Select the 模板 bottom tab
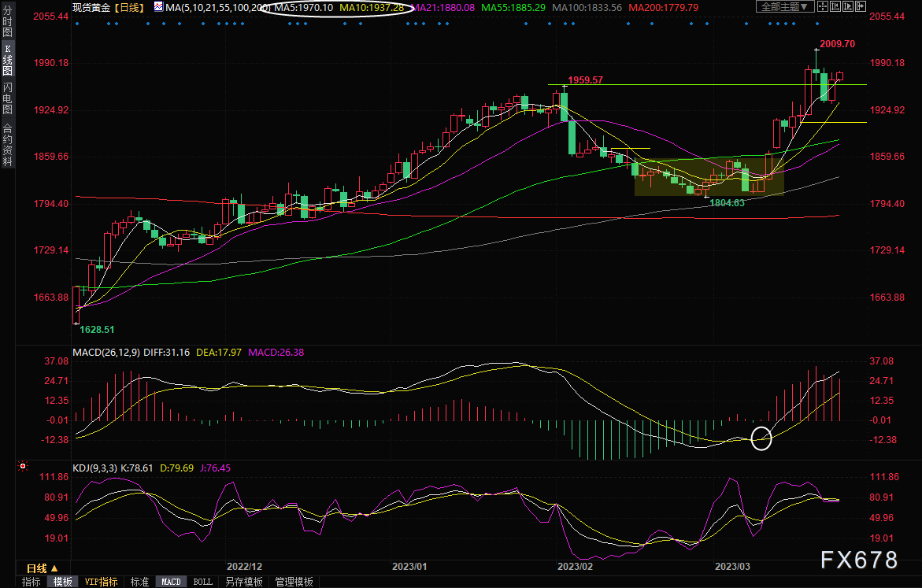 (62, 582)
